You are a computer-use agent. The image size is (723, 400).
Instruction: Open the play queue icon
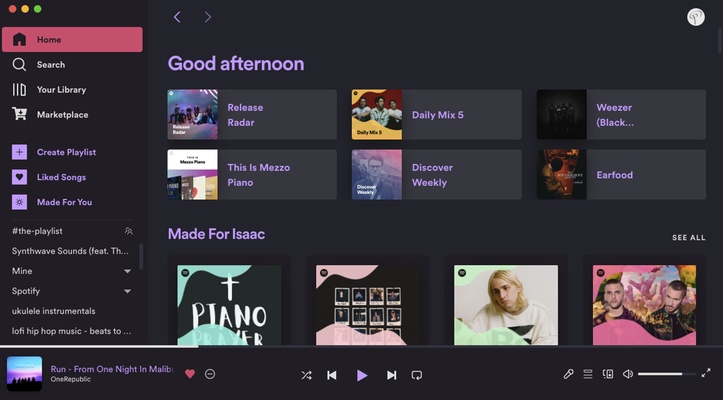click(x=588, y=374)
